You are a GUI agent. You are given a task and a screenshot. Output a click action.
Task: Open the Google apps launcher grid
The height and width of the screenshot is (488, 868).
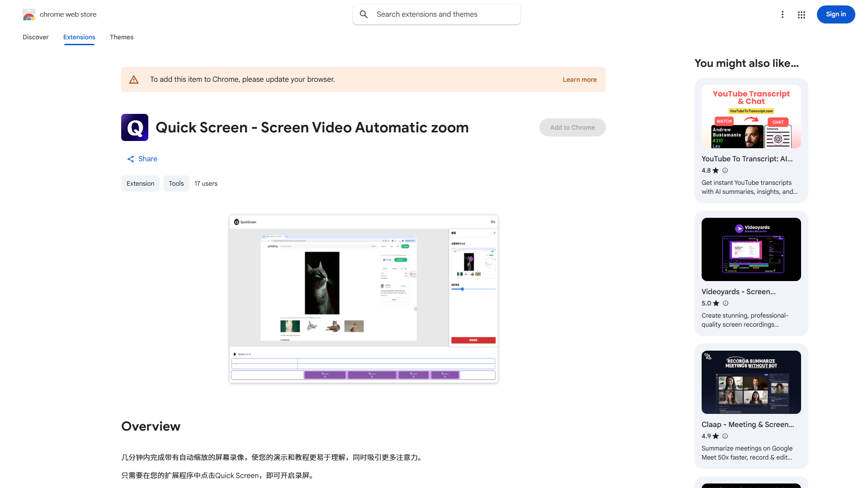pos(801,14)
